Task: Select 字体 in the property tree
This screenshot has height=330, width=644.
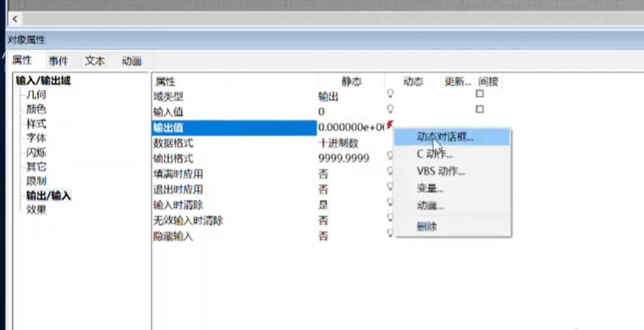Action: pos(35,138)
